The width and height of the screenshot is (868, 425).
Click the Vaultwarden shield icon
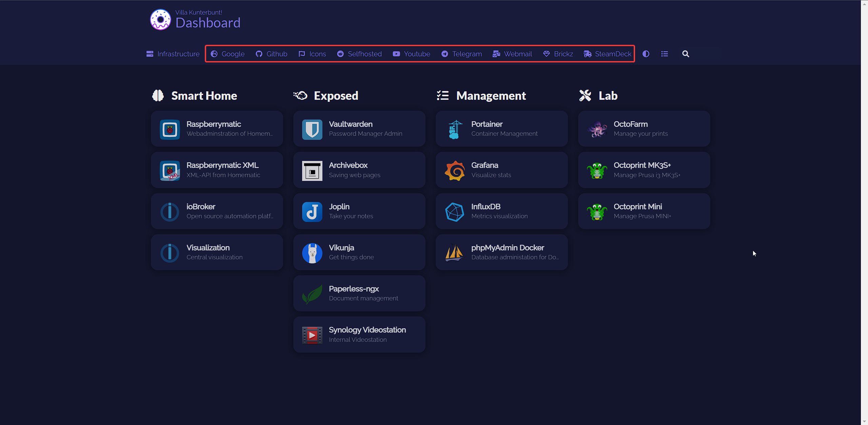312,129
